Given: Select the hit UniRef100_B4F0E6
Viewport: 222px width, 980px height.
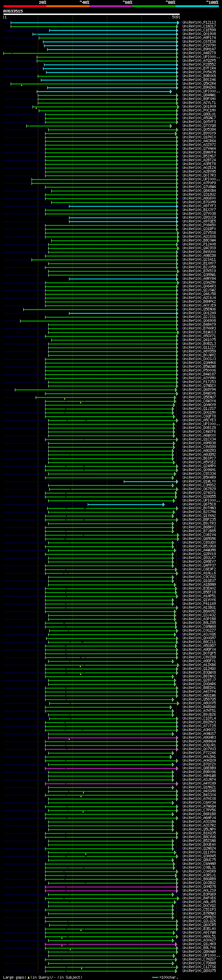Looking at the screenshot, I should coord(199,898).
